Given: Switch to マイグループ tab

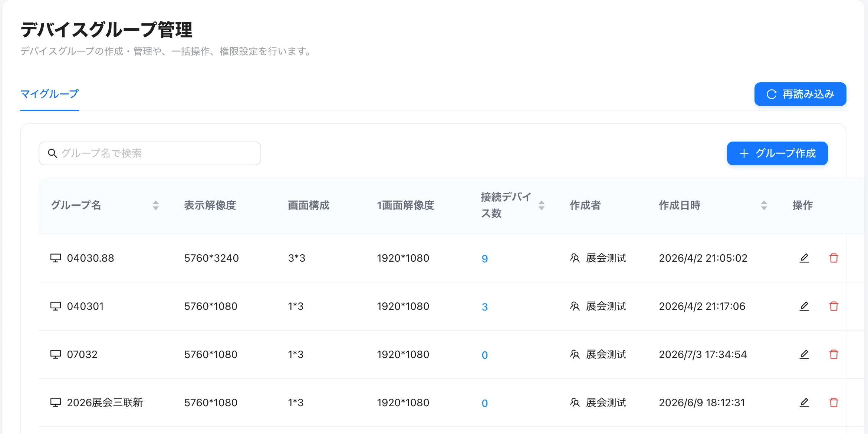Looking at the screenshot, I should coord(50,94).
